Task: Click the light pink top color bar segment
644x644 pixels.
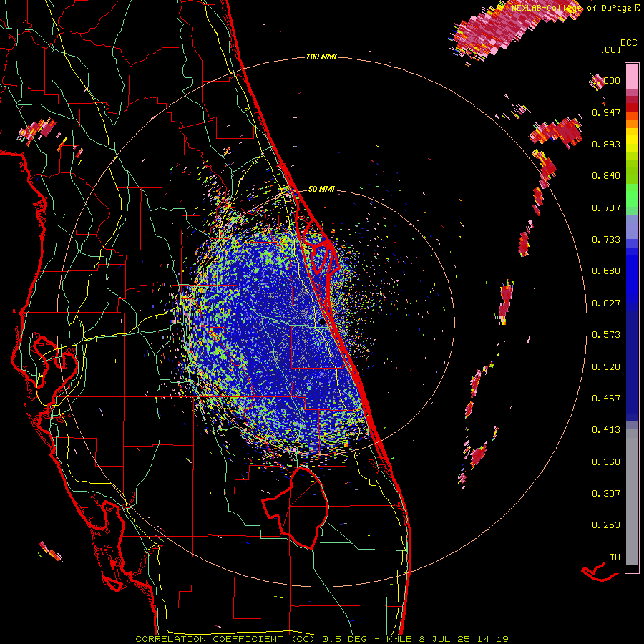Action: 632,77
